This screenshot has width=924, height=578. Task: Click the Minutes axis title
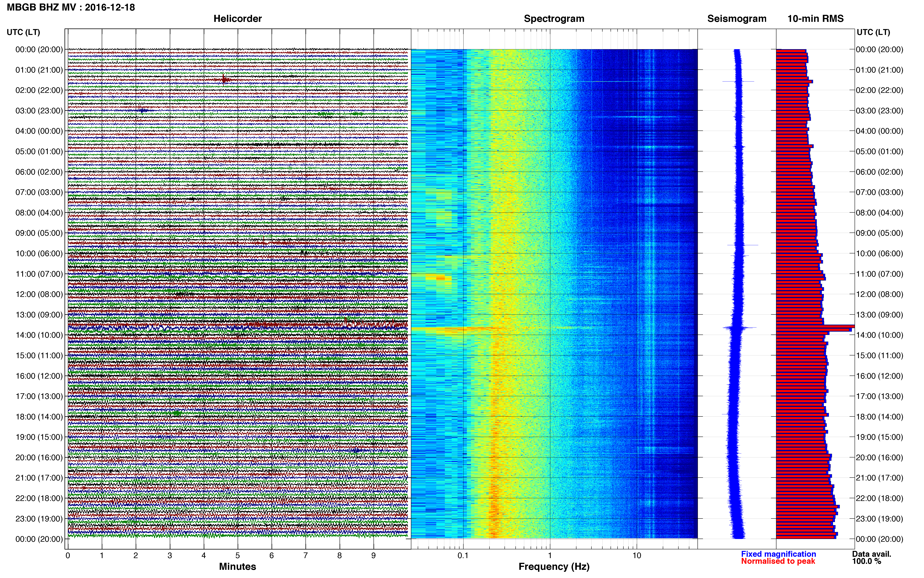tap(238, 566)
